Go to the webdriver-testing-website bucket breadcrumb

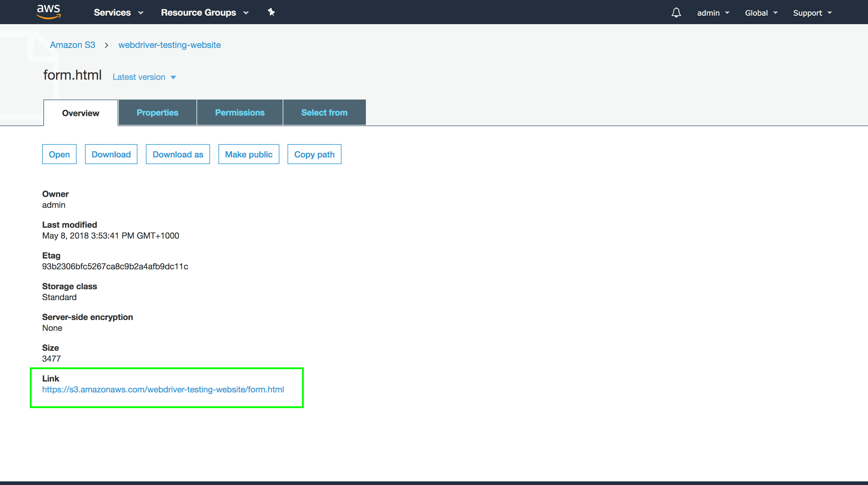169,45
